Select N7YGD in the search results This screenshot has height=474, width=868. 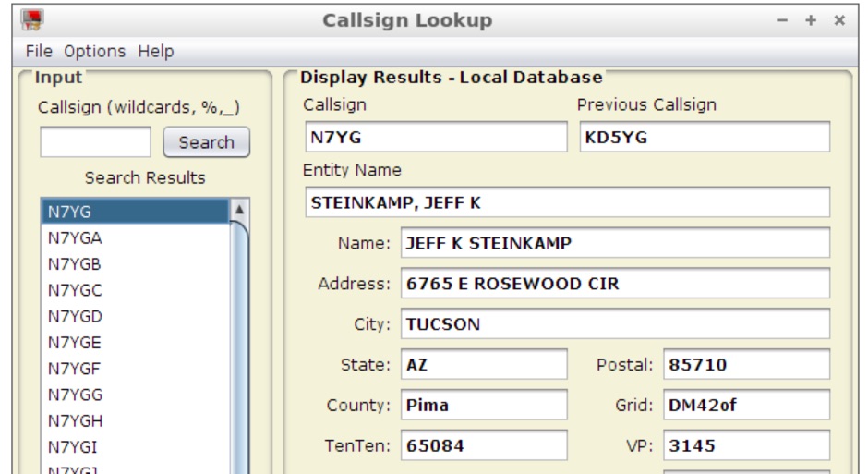[x=135, y=316]
